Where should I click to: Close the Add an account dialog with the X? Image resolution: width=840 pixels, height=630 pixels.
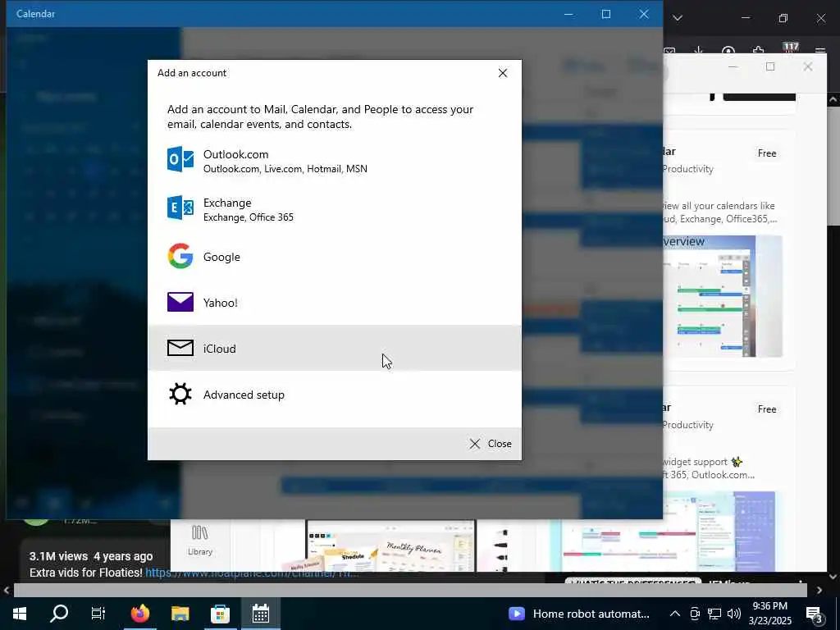503,73
